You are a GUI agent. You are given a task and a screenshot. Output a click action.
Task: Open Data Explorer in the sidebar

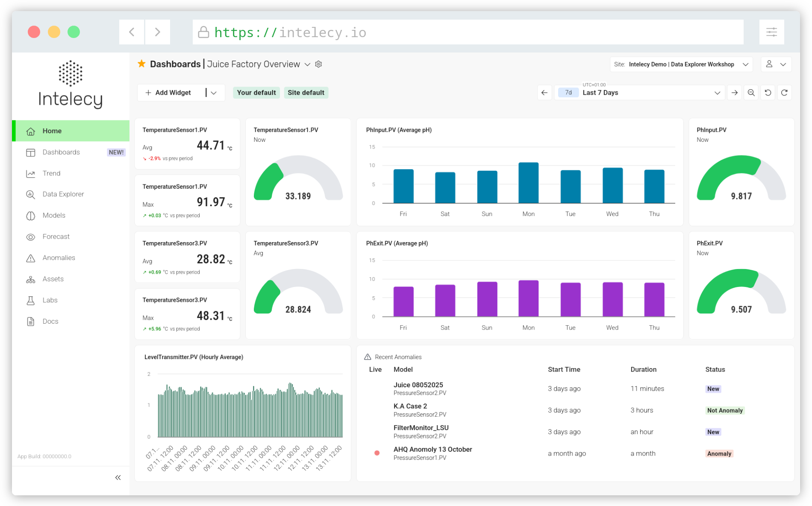(x=63, y=194)
